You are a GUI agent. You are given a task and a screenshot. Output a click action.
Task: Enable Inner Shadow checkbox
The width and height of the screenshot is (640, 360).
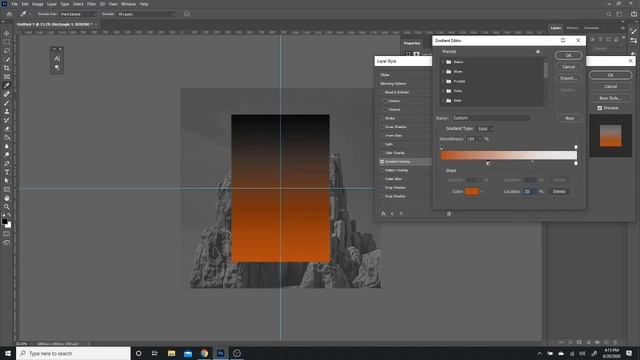point(382,127)
